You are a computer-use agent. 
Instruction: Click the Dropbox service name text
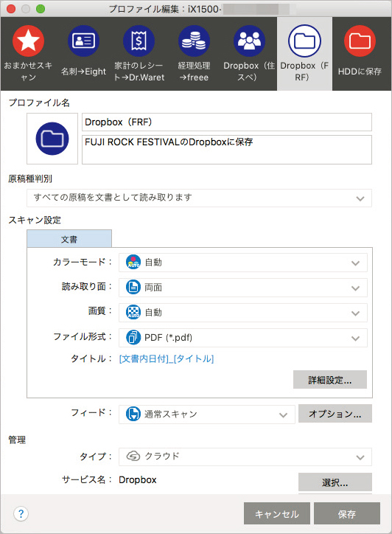coord(138,480)
